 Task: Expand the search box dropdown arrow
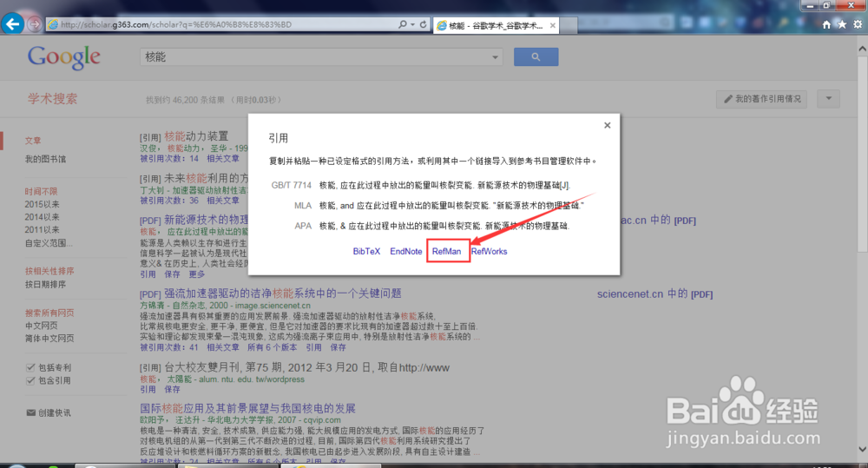pos(495,57)
